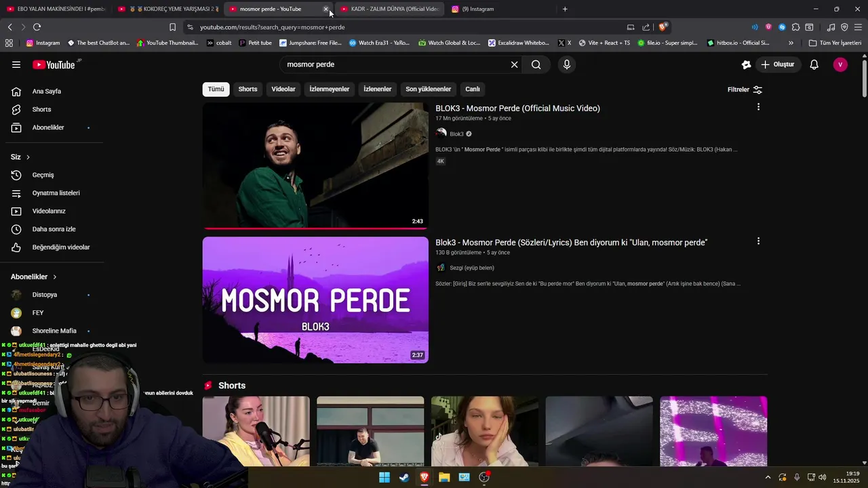Select the Shorts filter chip
Screen dimensions: 868x488
[x=248, y=89]
